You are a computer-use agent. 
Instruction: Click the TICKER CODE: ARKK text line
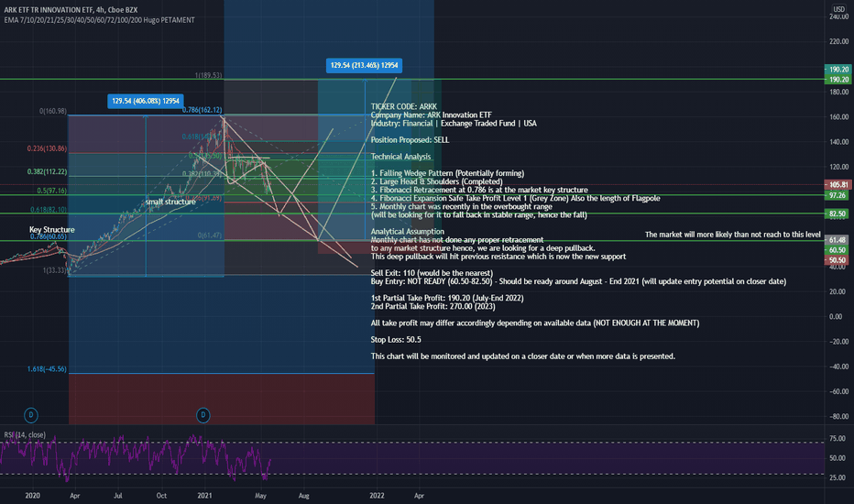[403, 107]
